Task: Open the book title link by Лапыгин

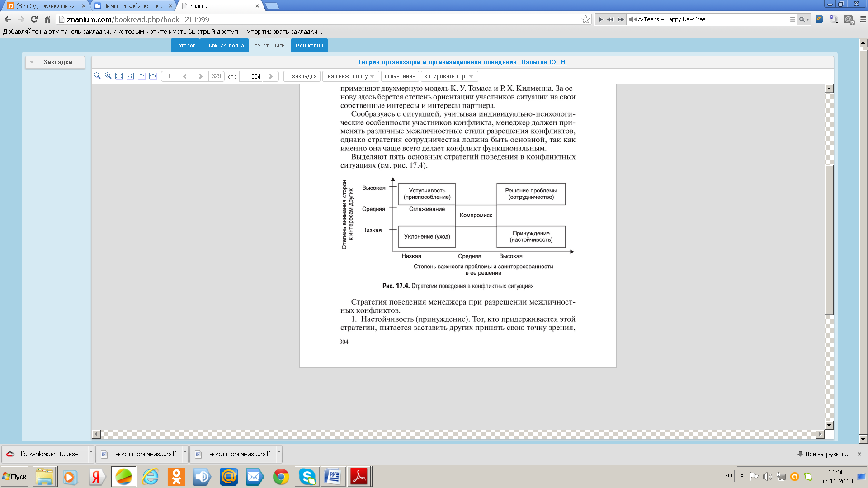Action: click(x=462, y=62)
